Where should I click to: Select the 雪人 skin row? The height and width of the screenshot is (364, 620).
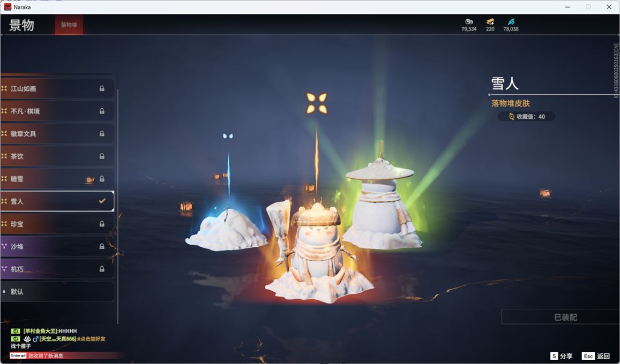pos(57,201)
